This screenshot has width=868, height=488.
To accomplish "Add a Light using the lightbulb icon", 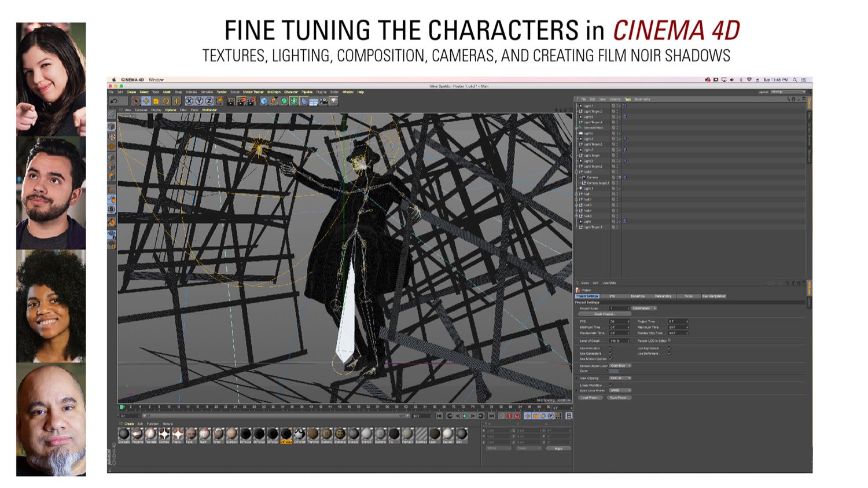I will [x=334, y=101].
